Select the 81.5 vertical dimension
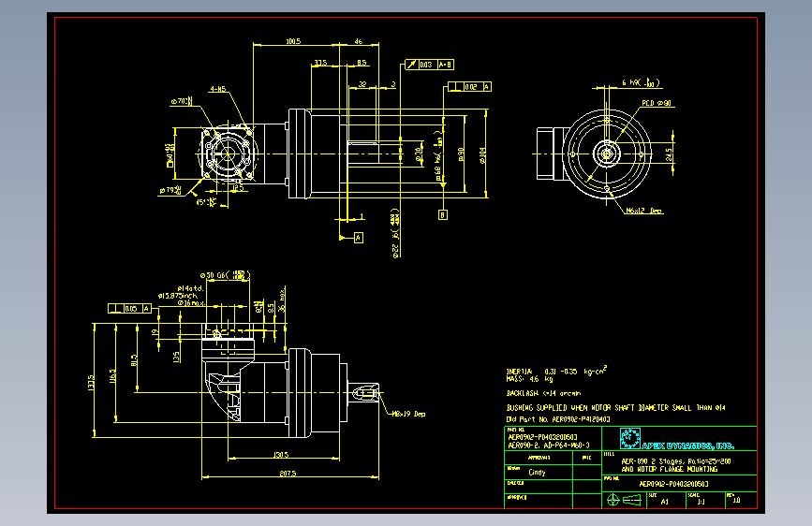The height and width of the screenshot is (526, 812). tap(134, 360)
